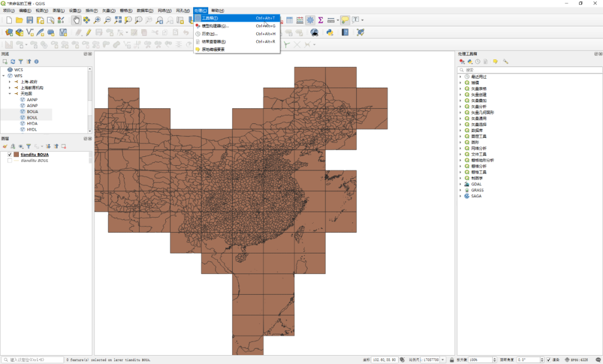Open 结果查看器 in Processing menu
The height and width of the screenshot is (364, 603).
pyautogui.click(x=237, y=41)
